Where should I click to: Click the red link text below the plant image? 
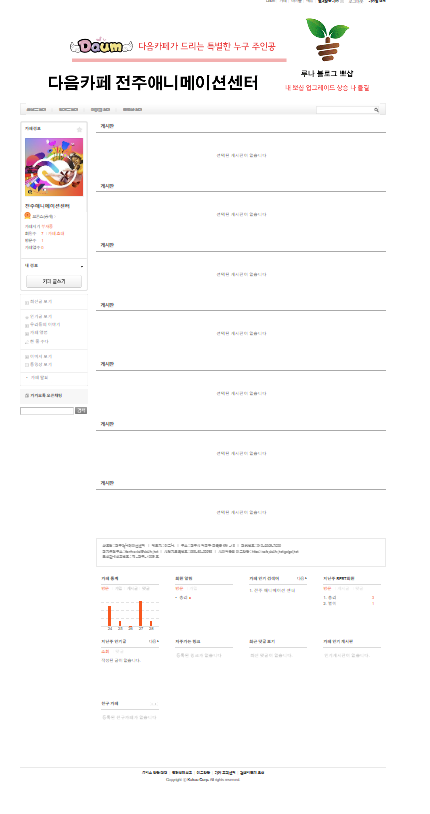pyautogui.click(x=327, y=88)
